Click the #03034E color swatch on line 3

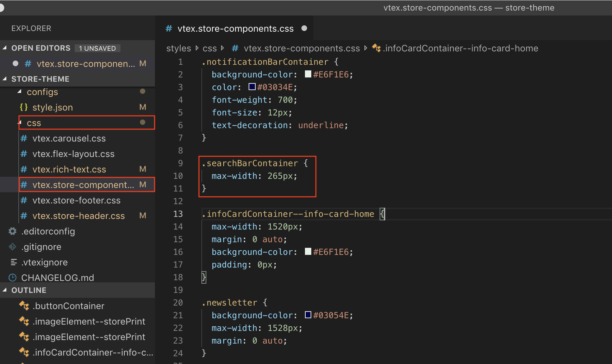click(252, 87)
